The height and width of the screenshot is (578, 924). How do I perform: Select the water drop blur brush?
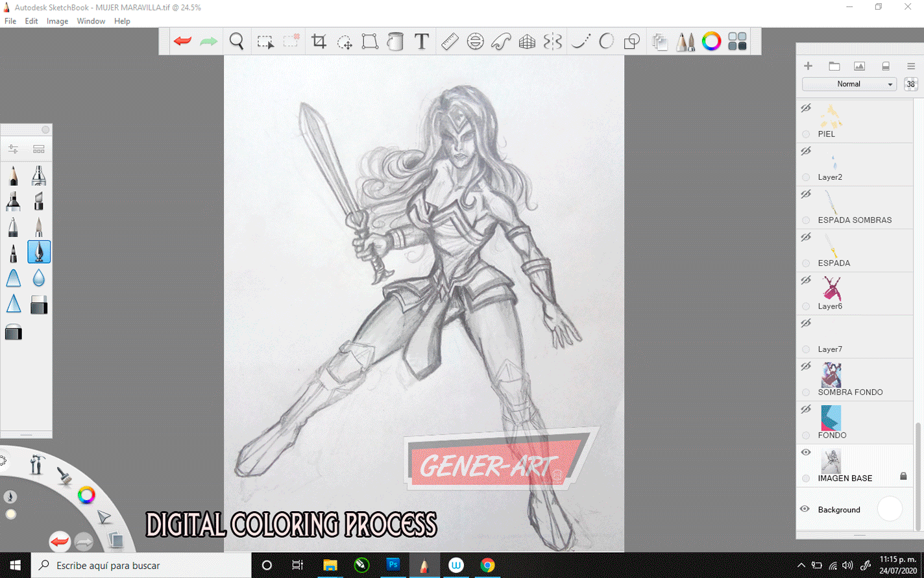coord(39,279)
